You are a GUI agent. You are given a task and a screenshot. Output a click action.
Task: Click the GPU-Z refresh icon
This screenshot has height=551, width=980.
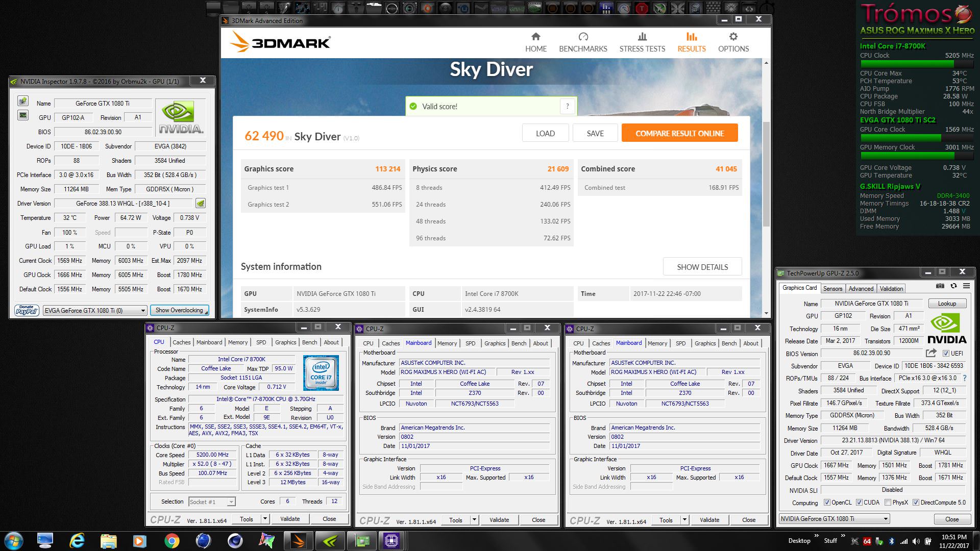[953, 286]
